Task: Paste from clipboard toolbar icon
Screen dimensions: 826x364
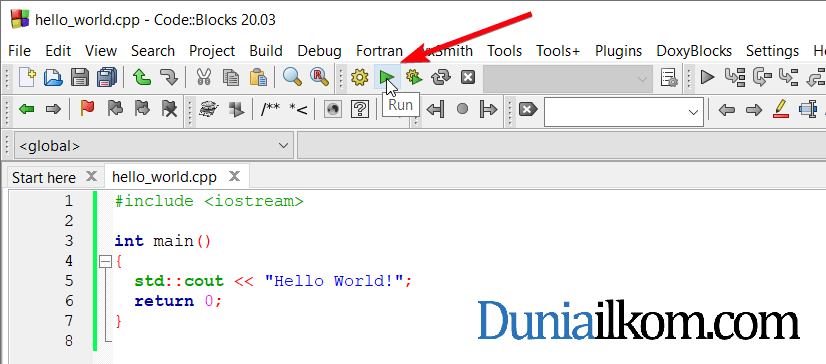Action: [x=258, y=77]
